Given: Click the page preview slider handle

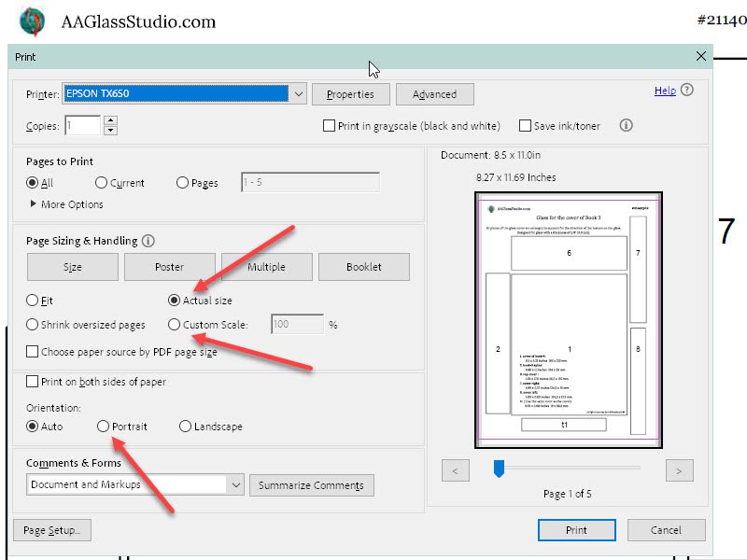Looking at the screenshot, I should [x=499, y=469].
